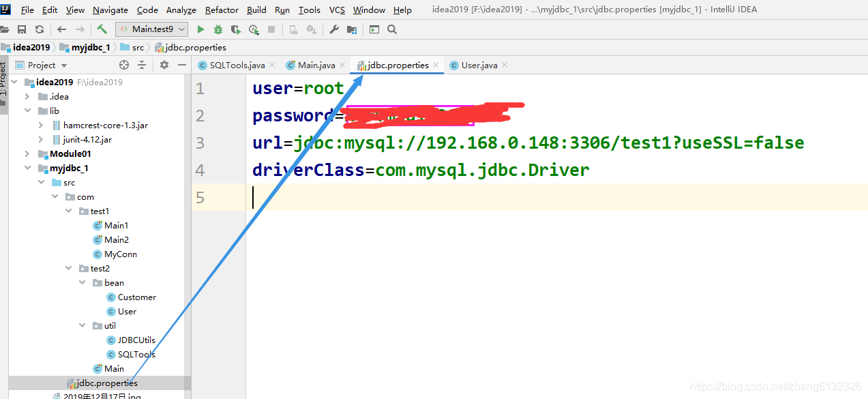Start debugging with the bug icon

pyautogui.click(x=218, y=29)
